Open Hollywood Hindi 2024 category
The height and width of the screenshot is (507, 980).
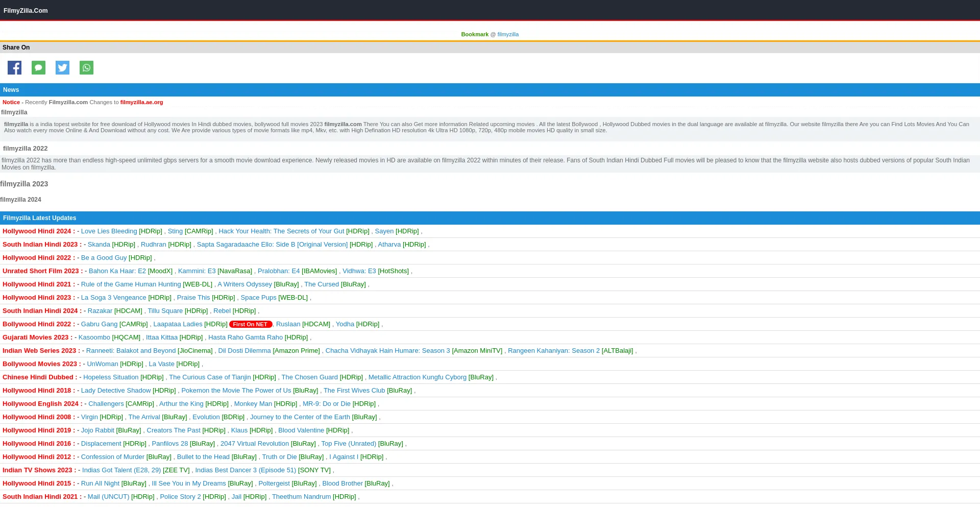[39, 231]
